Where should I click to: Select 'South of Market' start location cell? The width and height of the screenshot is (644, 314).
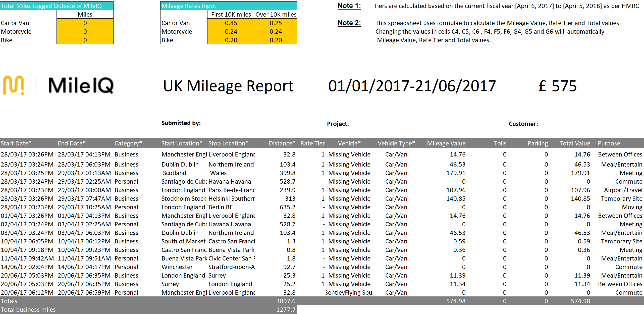[184, 241]
